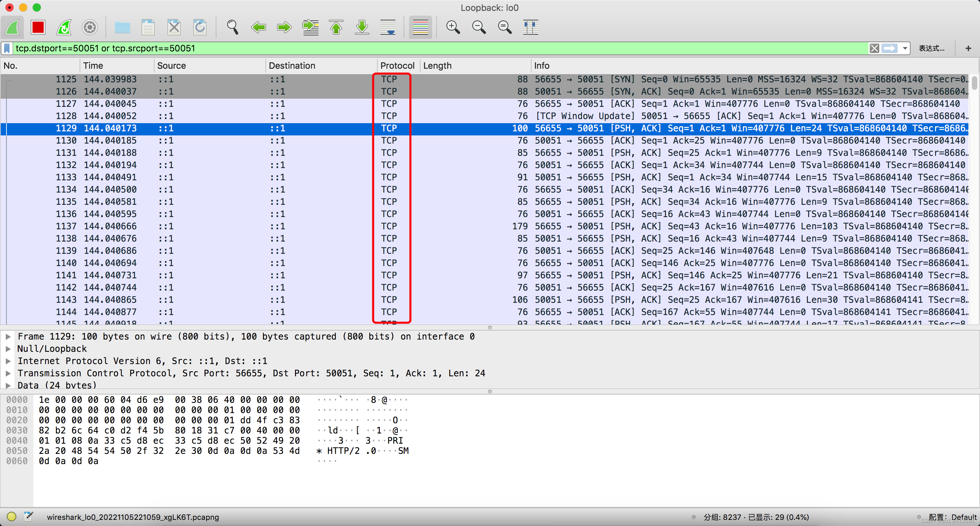Apply display filter arrow button
The width and height of the screenshot is (980, 526).
tap(889, 48)
